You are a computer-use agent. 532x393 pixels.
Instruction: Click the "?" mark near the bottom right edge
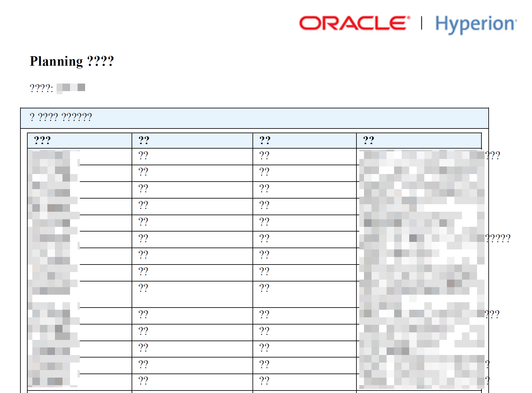point(487,364)
